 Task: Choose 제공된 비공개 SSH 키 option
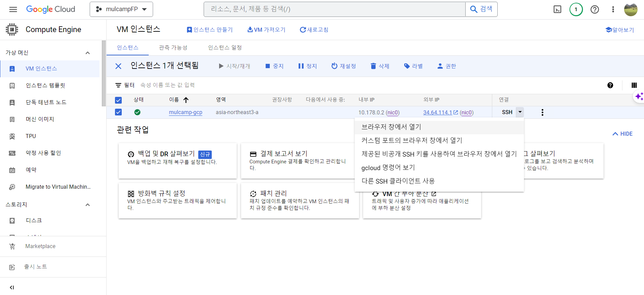pos(439,154)
